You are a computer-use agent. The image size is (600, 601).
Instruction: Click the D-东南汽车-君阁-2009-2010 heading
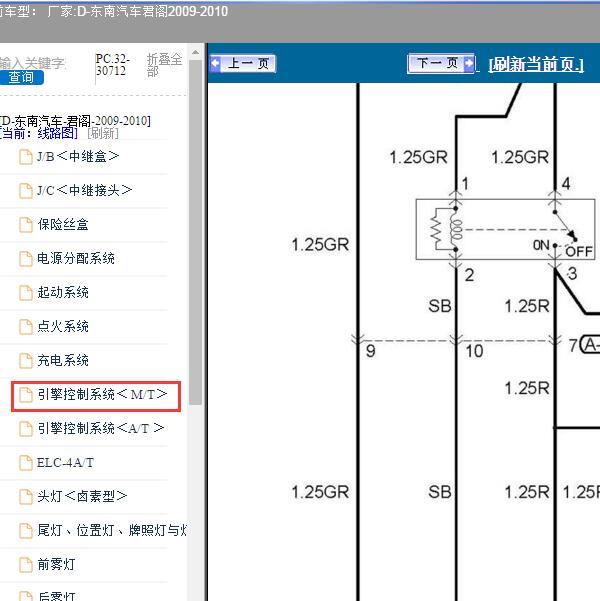point(76,121)
